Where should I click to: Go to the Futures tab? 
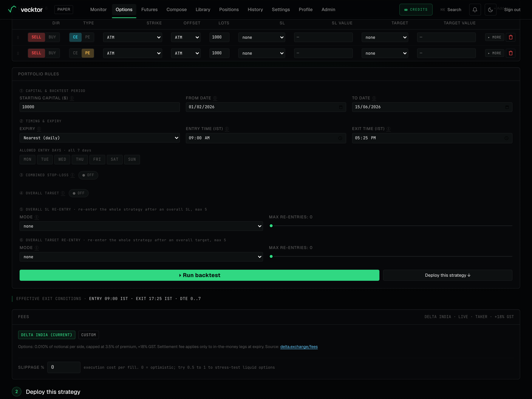click(149, 10)
